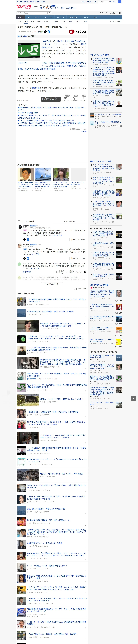Share 篠原修司's comment on X
This screenshot has height=644, width=138.
click(24, 239)
